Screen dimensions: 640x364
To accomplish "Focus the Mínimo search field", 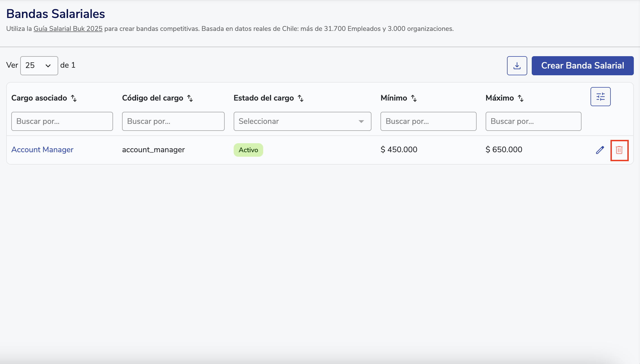I will point(428,121).
